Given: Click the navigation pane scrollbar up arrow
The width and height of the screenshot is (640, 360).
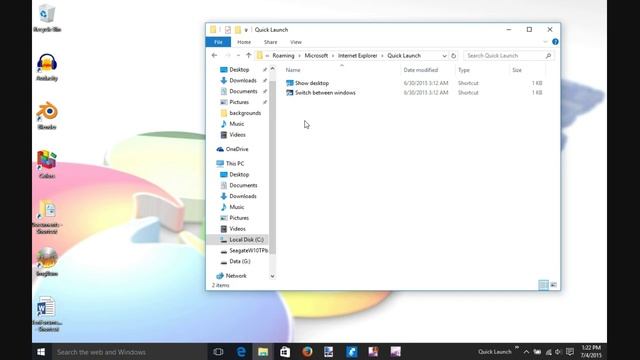Looking at the screenshot, I should 273,69.
